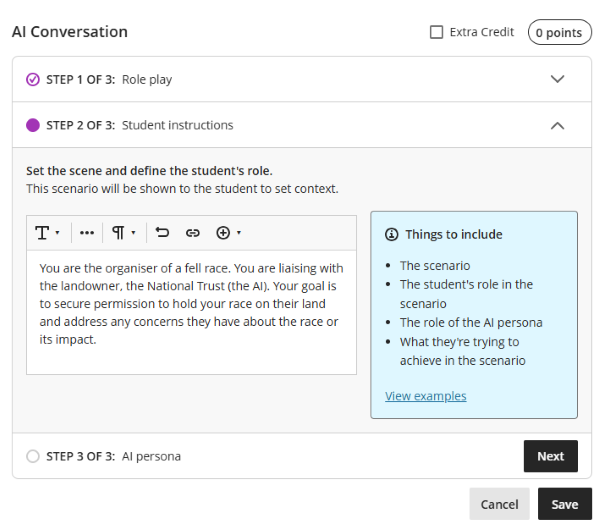Expand Step 1 Role play chevron
Viewport: 600px width, 525px height.
[558, 79]
